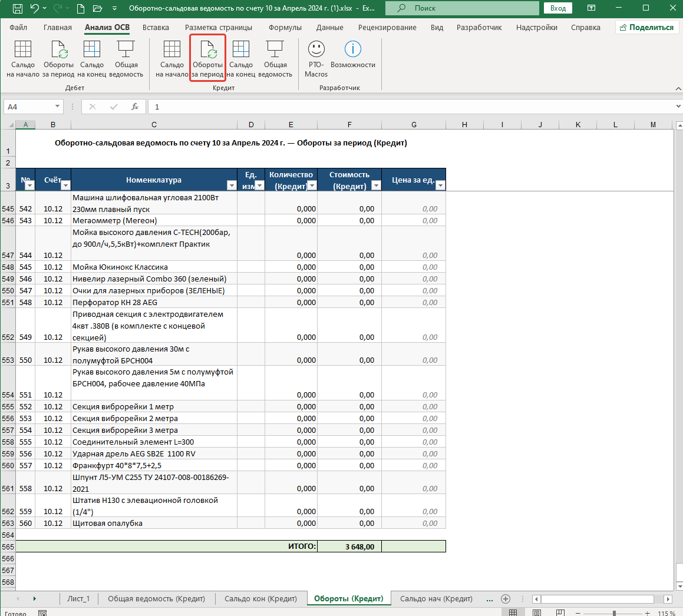Click the zoom slider handle
The image size is (683, 616).
point(614,613)
